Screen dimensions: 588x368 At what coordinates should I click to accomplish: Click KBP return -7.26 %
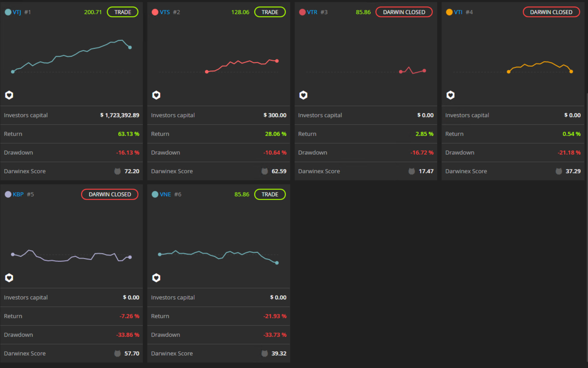pyautogui.click(x=129, y=316)
